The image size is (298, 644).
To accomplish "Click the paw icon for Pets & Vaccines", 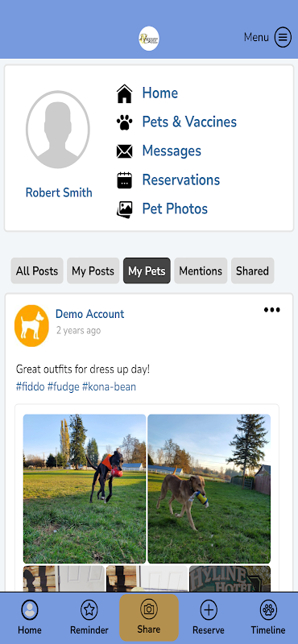I will [125, 122].
